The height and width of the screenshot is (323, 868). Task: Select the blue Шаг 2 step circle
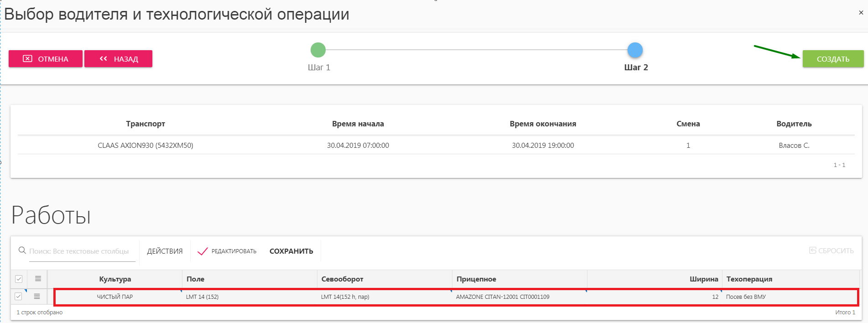(x=635, y=50)
